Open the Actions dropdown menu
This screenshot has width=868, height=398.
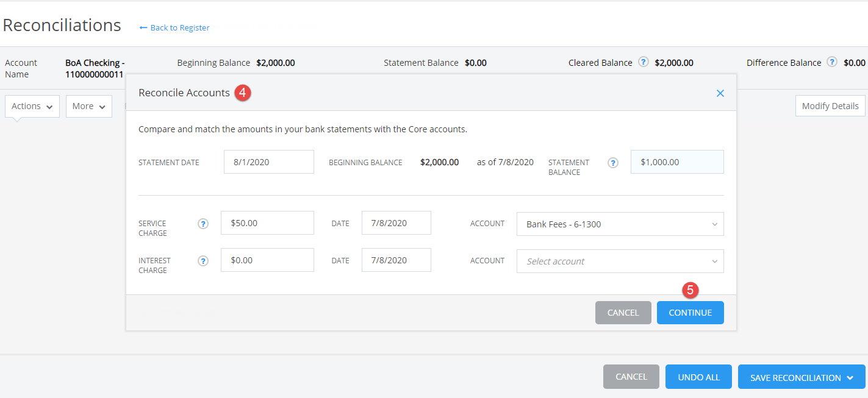[32, 106]
